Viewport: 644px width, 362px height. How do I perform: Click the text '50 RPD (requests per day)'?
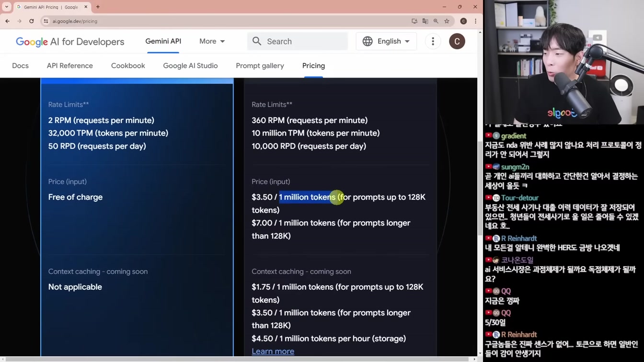tap(97, 146)
